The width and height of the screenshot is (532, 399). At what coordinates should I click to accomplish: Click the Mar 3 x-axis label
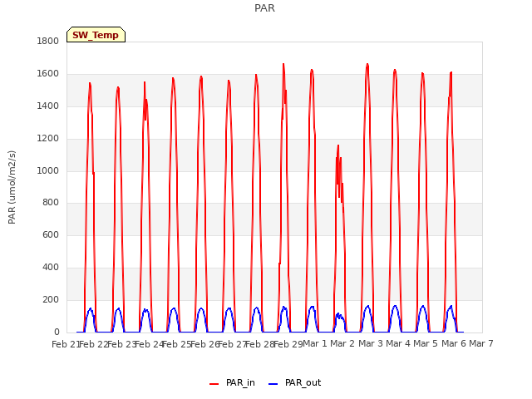pyautogui.click(x=371, y=343)
